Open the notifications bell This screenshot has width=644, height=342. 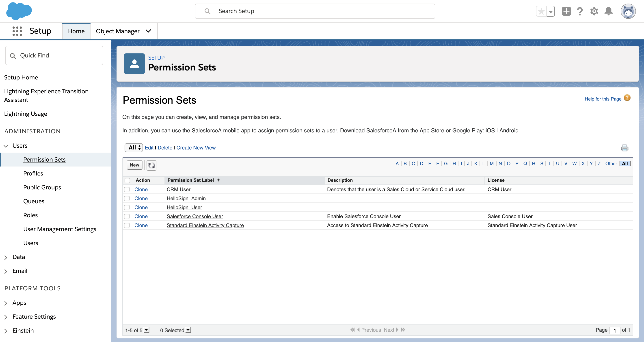[x=608, y=11]
